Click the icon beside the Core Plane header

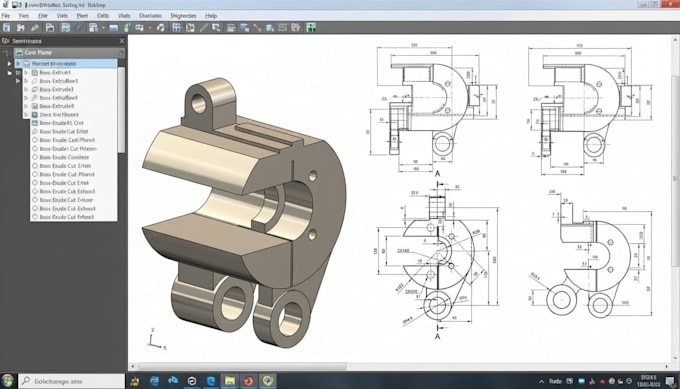pos(19,52)
